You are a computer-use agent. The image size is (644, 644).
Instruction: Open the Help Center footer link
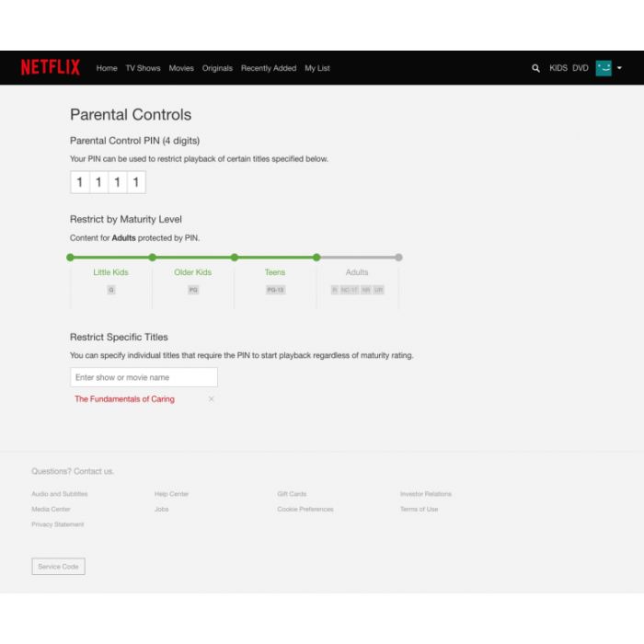(171, 494)
